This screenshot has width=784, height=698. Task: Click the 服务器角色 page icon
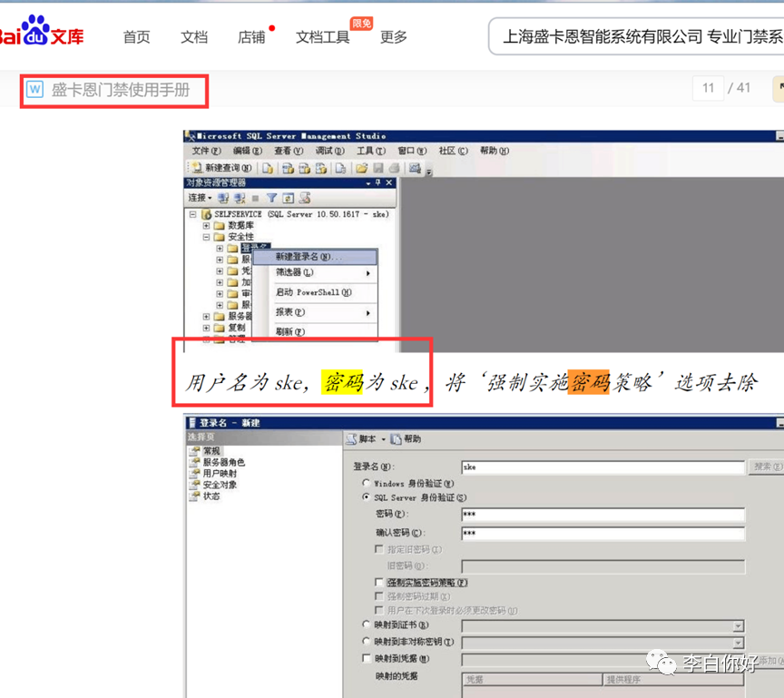[194, 462]
